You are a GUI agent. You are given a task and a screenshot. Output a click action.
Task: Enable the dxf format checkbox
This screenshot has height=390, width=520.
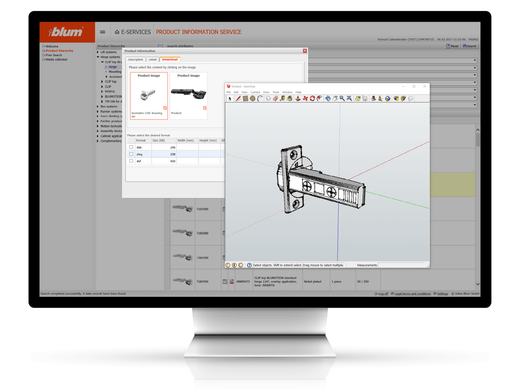(131, 161)
